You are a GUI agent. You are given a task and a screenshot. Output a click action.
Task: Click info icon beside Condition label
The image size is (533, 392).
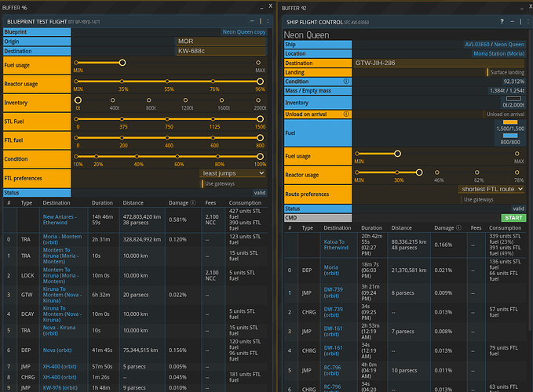pos(347,82)
